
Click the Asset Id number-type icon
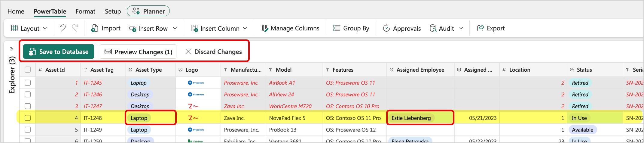(40, 70)
